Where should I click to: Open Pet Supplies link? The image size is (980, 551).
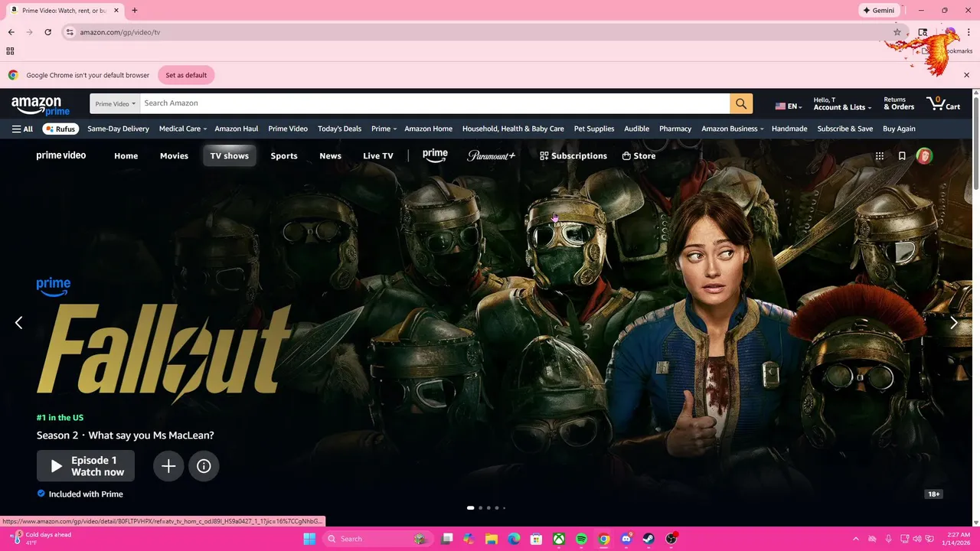point(594,129)
